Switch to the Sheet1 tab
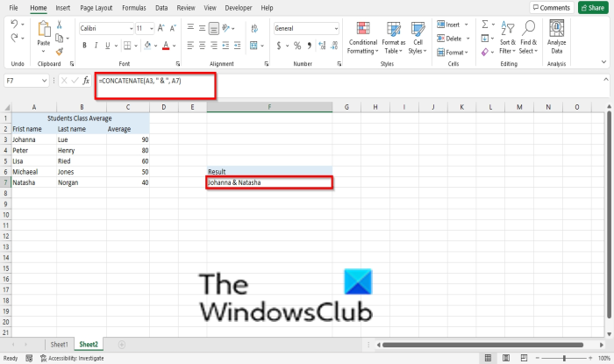Viewport: 614px width, 364px height. coord(59,345)
